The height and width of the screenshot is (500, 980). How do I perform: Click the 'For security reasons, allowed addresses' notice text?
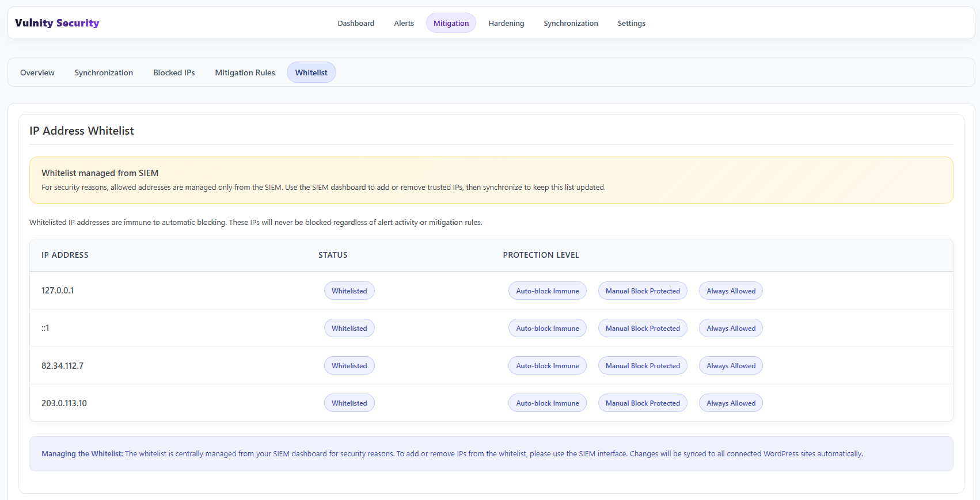(324, 187)
